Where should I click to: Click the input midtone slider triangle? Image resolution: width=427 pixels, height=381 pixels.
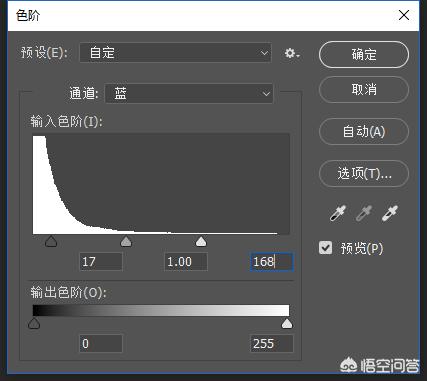tap(126, 241)
